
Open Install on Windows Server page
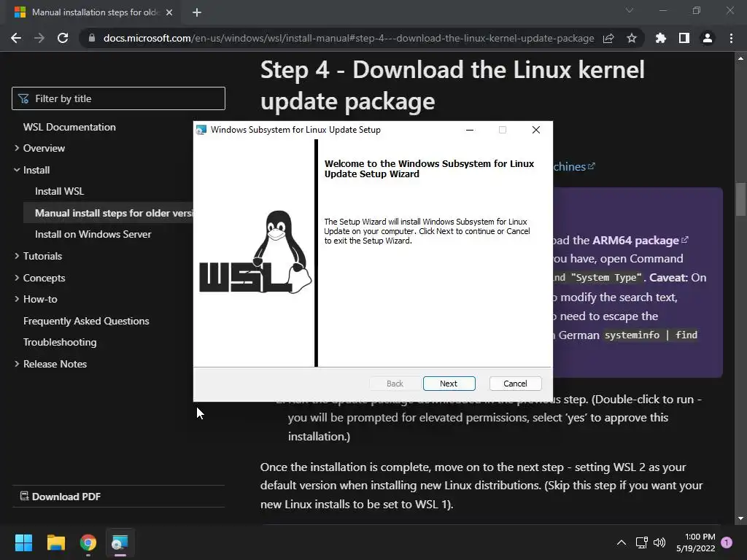[93, 234]
